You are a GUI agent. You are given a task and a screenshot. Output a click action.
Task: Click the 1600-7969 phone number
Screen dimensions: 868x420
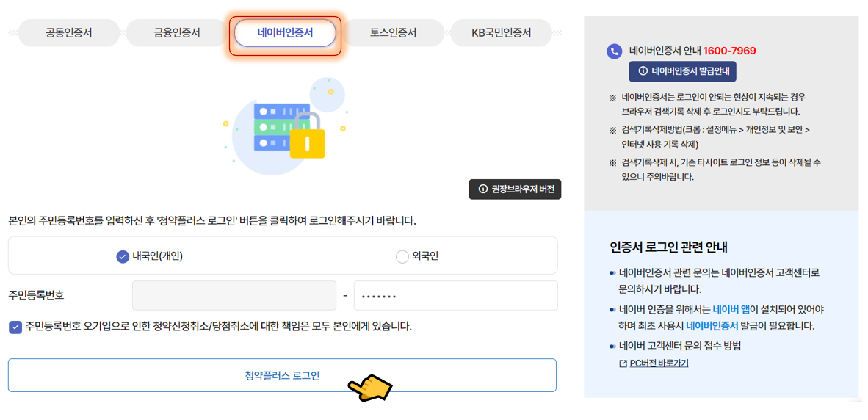730,51
